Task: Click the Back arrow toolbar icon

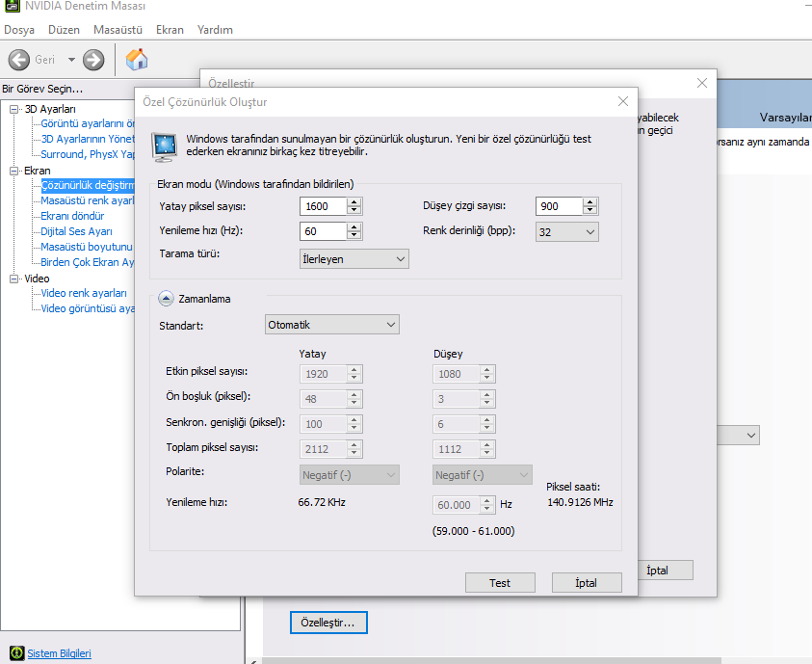Action: point(19,60)
